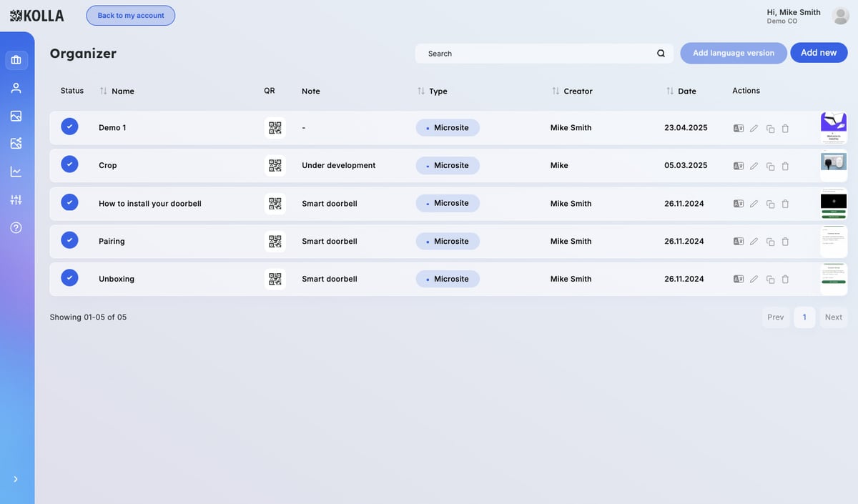Open Unboxing preview thumbnail
Image resolution: width=858 pixels, height=504 pixels.
pyautogui.click(x=834, y=280)
